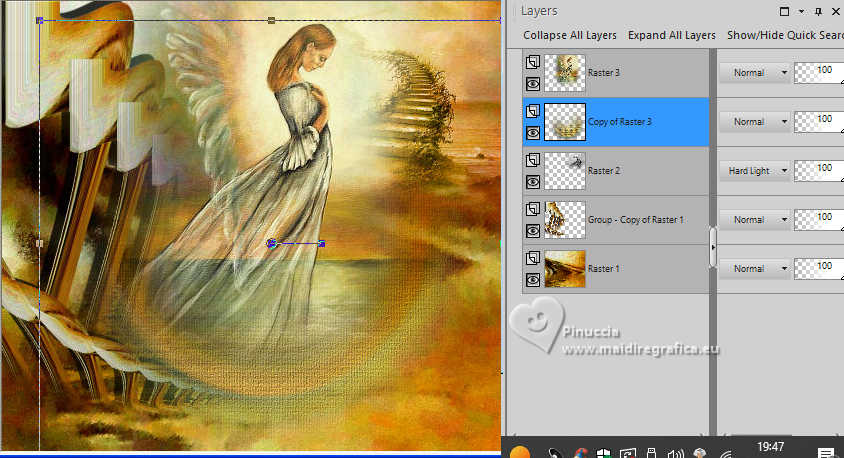
Task: Click the pivot point at the selection center
Action: pyautogui.click(x=272, y=244)
